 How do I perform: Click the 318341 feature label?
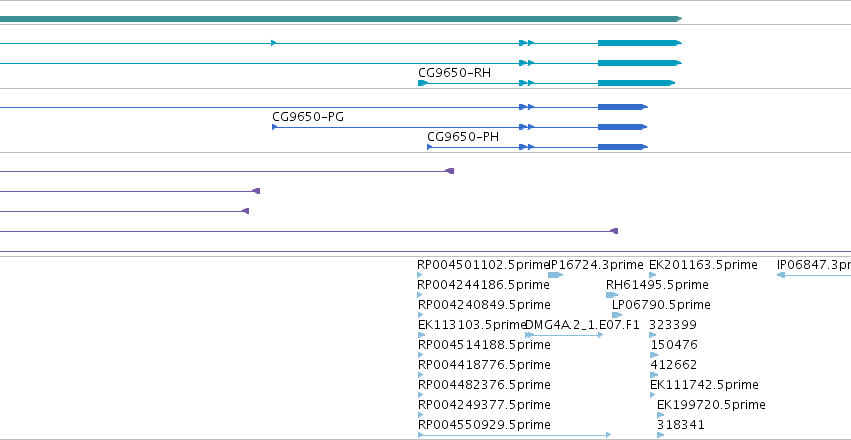pyautogui.click(x=681, y=424)
